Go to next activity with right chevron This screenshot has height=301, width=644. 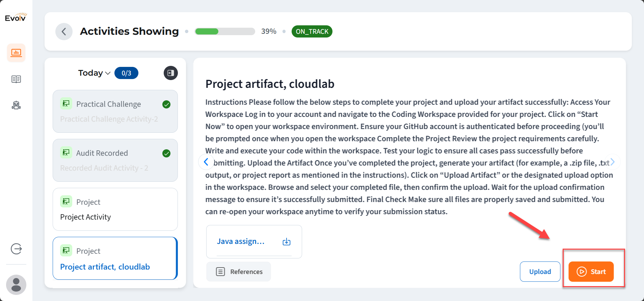click(x=613, y=162)
